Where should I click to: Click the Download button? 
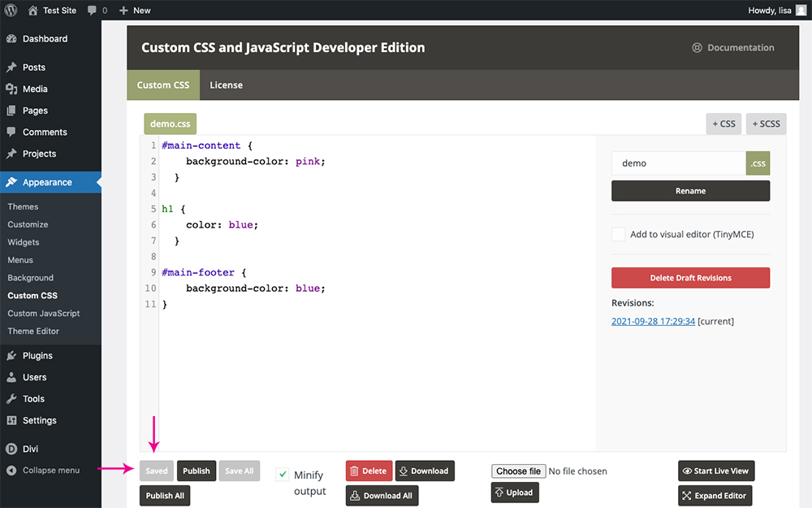425,471
